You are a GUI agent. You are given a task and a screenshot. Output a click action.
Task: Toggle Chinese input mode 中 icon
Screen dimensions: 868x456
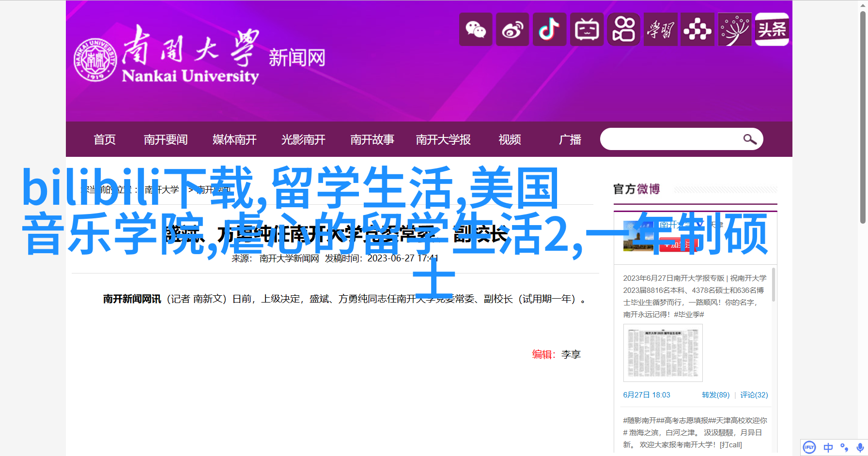[828, 447]
